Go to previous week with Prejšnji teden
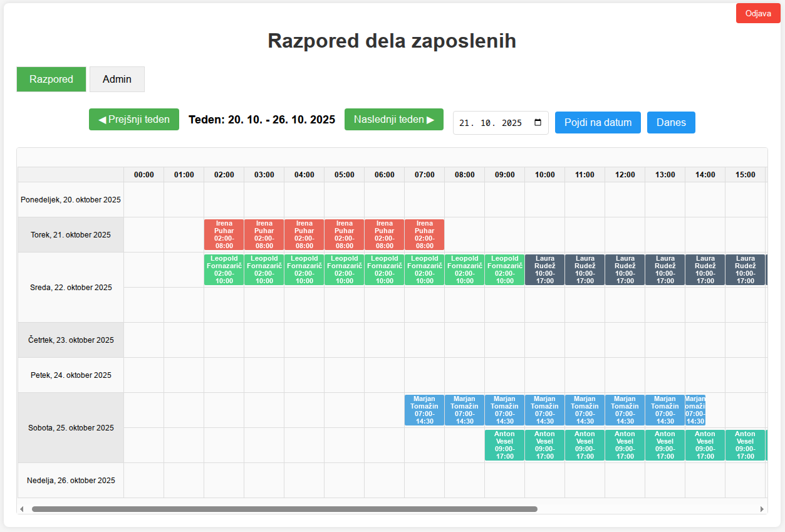The width and height of the screenshot is (785, 532). tap(134, 119)
